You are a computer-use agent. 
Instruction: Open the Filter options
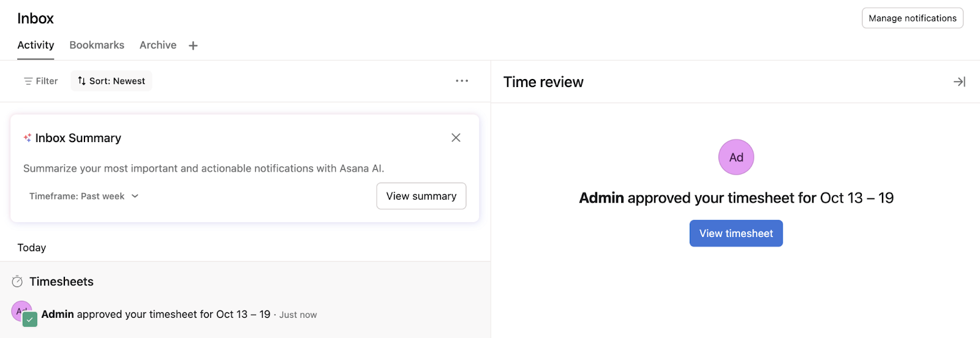tap(40, 81)
